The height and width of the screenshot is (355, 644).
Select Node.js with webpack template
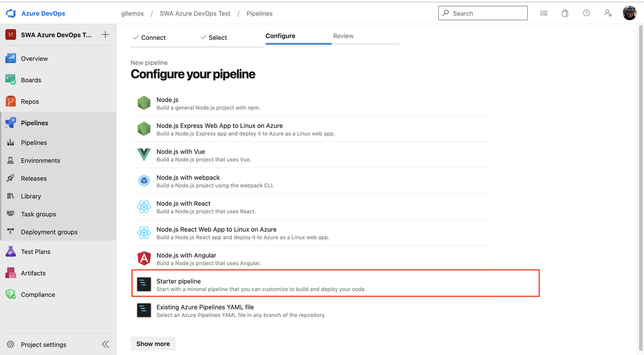point(309,181)
